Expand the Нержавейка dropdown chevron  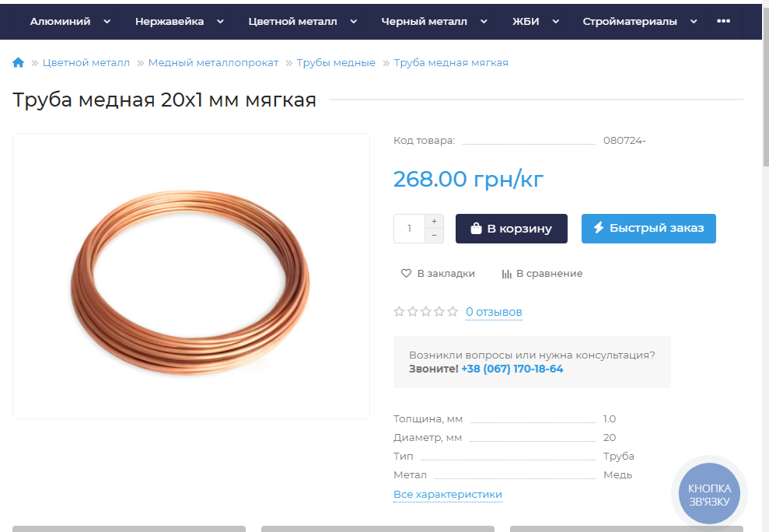(220, 22)
